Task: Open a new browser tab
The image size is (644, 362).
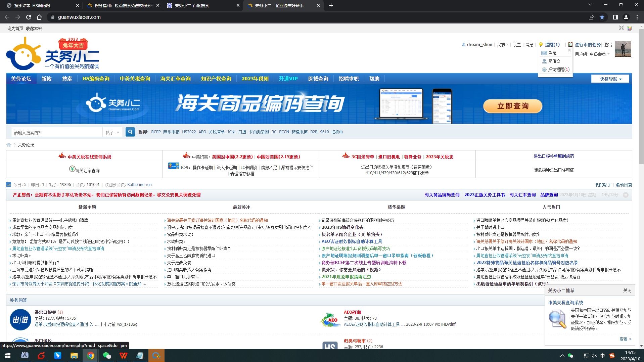Action: tap(331, 5)
